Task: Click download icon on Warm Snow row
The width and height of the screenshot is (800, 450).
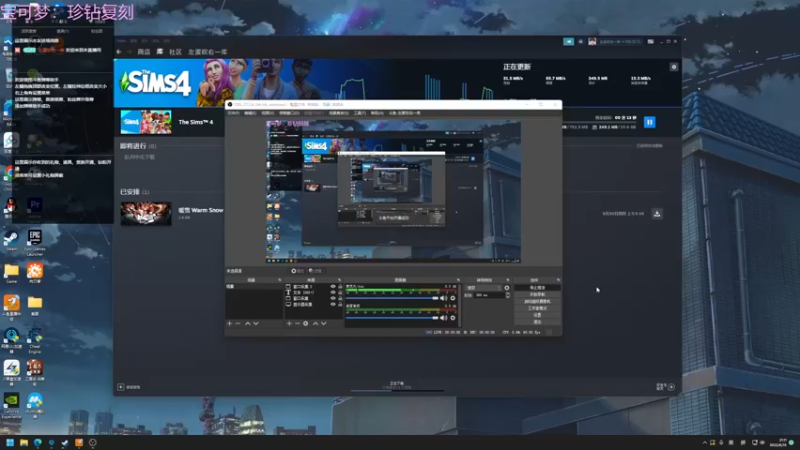Action: point(657,214)
